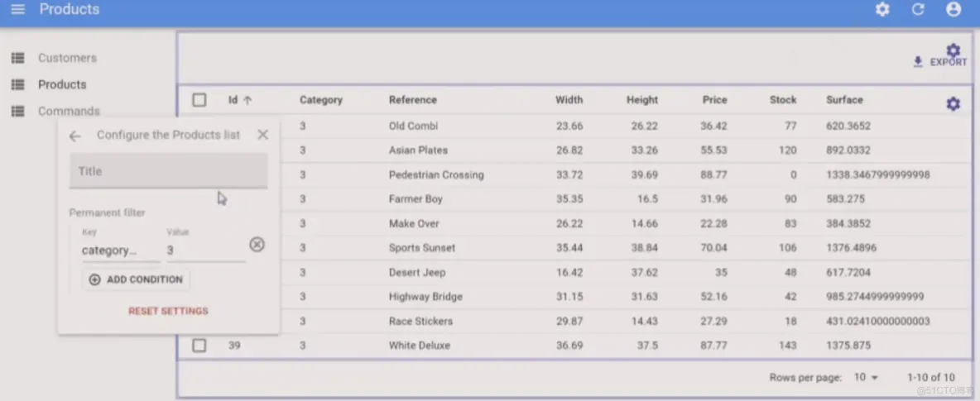The image size is (980, 401).
Task: Open the hamburger navigation menu
Action: (x=17, y=10)
